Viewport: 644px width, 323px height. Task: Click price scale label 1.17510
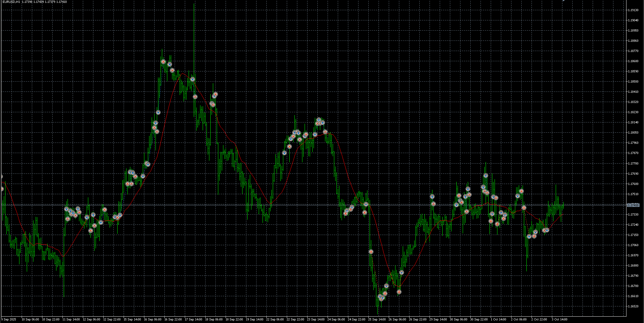pyautogui.click(x=633, y=194)
